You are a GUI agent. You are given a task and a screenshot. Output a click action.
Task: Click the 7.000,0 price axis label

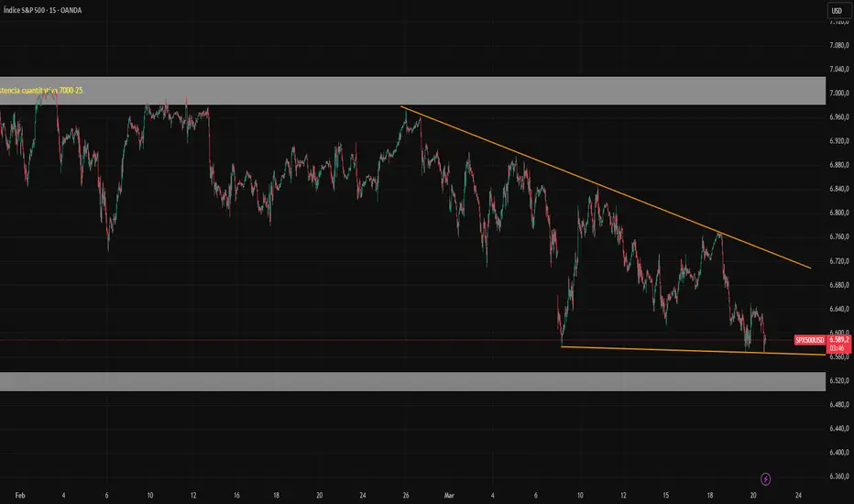[x=838, y=93]
